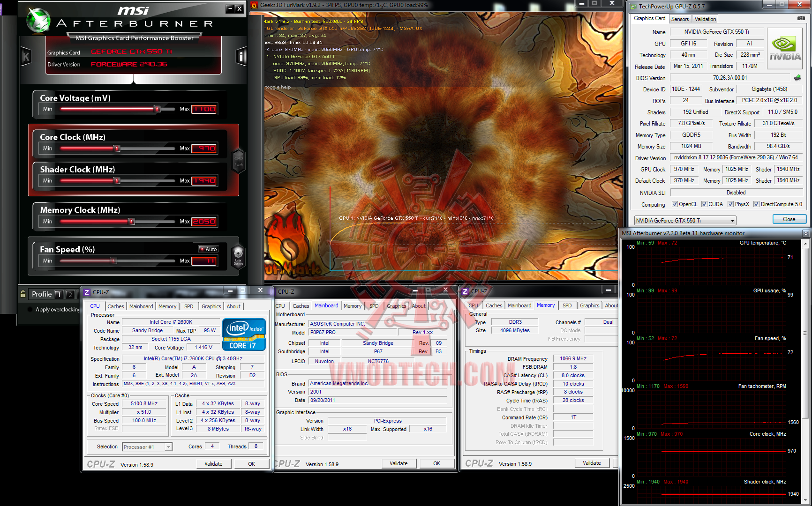The image size is (812, 506).
Task: Click the NVIDIA logo in GPU-Z
Action: 785,49
